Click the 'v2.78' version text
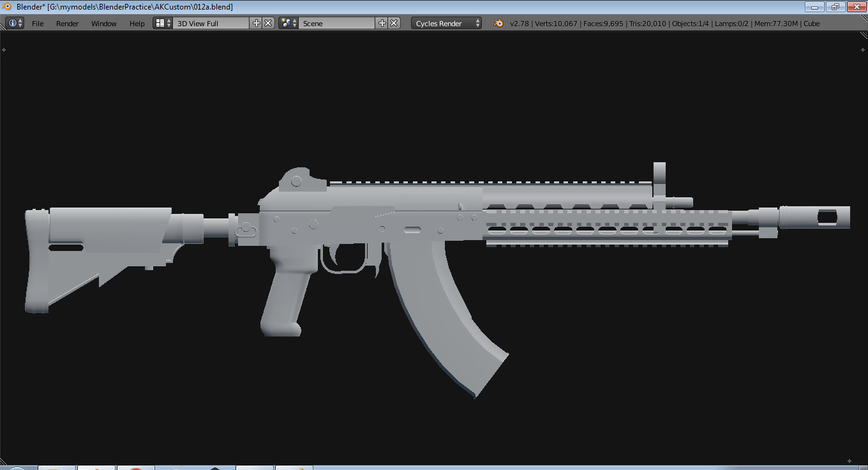 [520, 24]
